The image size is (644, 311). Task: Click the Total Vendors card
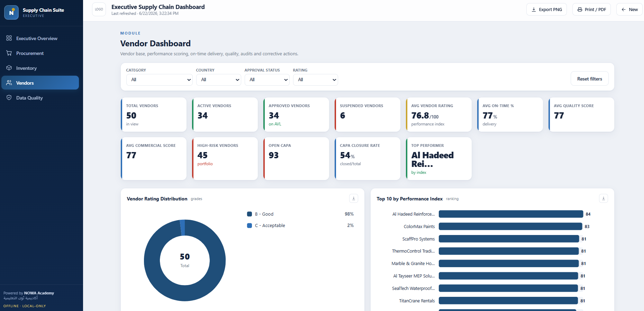(x=154, y=114)
